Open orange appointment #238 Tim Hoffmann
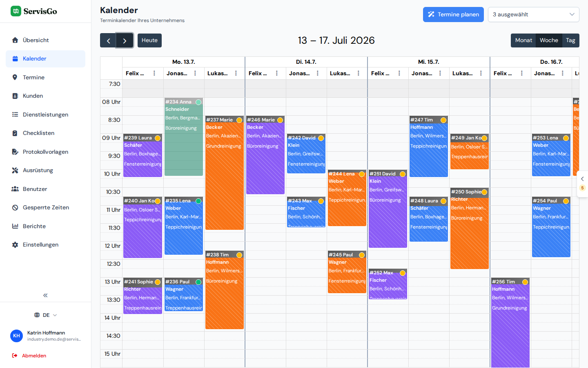Viewport: 588px width, 368px height. point(225,290)
